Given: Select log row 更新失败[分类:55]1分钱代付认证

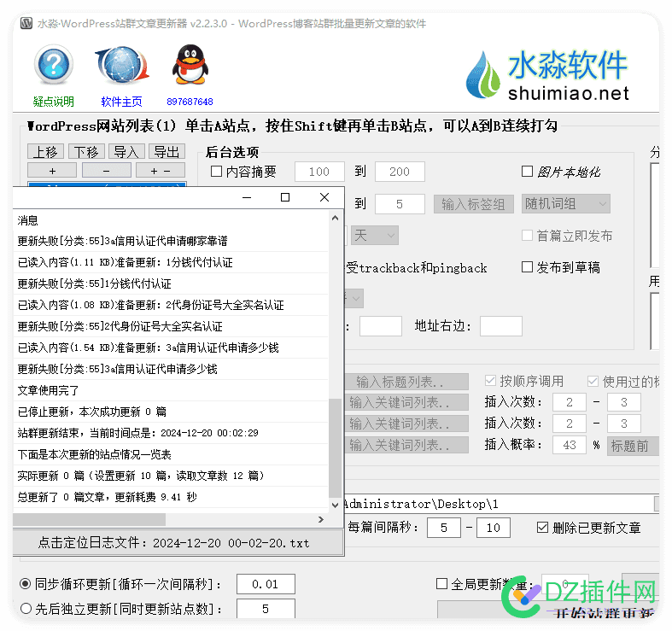Looking at the screenshot, I should coord(172,283).
